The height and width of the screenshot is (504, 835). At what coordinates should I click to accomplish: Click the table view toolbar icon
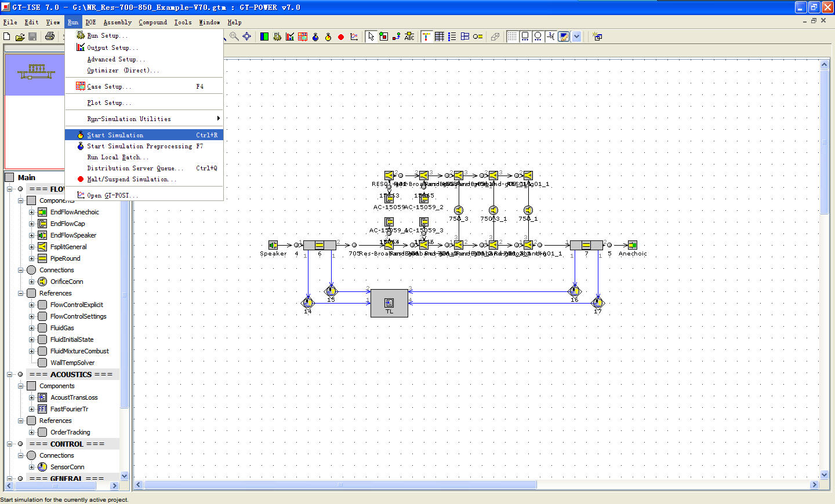click(x=440, y=36)
